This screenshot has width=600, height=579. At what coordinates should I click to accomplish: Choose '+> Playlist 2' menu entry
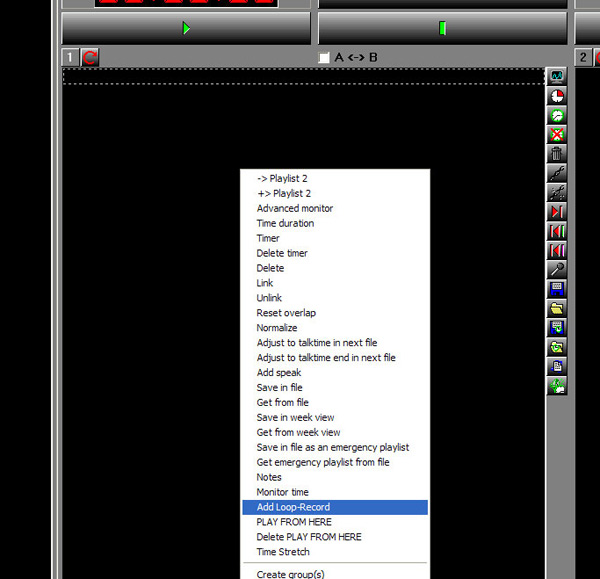pos(335,193)
